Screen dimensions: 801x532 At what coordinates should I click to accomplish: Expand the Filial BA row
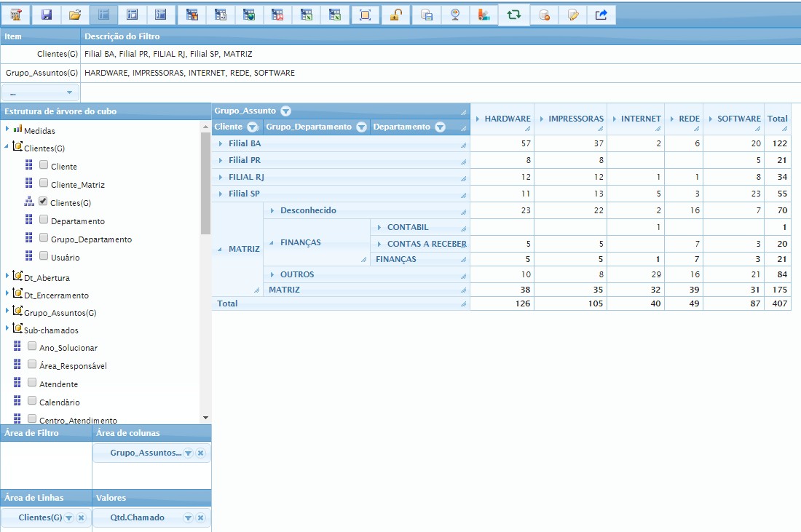(x=221, y=144)
